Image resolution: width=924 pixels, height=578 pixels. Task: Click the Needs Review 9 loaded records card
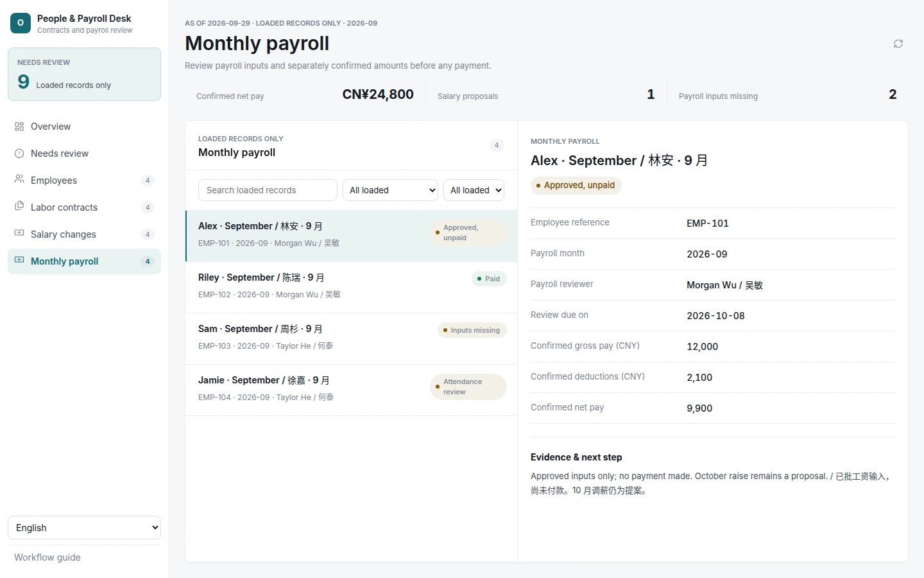point(84,74)
